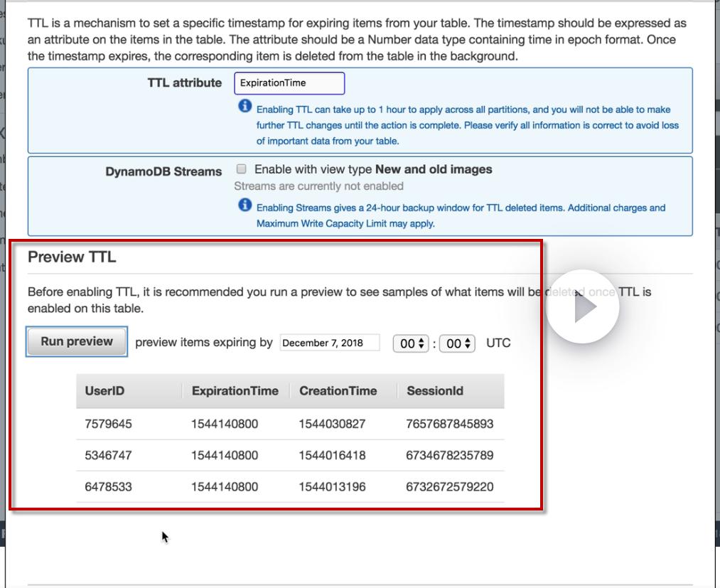Click the DynamoDB Streams label

[x=163, y=171]
